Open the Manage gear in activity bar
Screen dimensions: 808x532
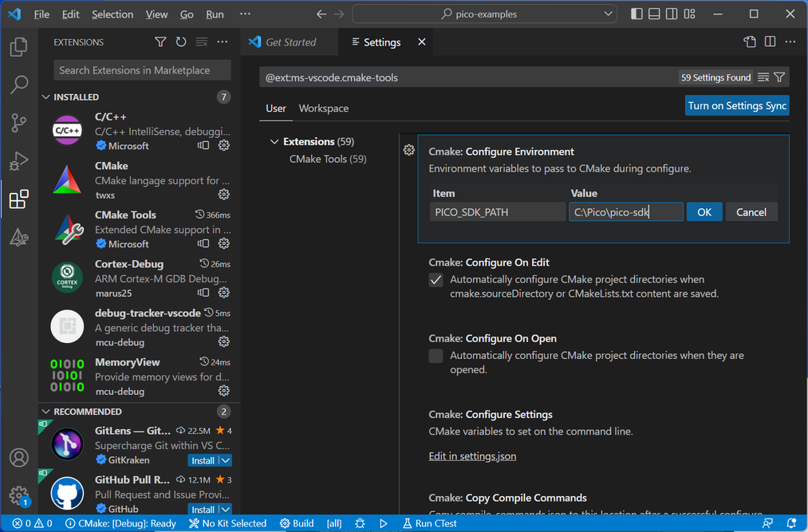[x=19, y=495]
